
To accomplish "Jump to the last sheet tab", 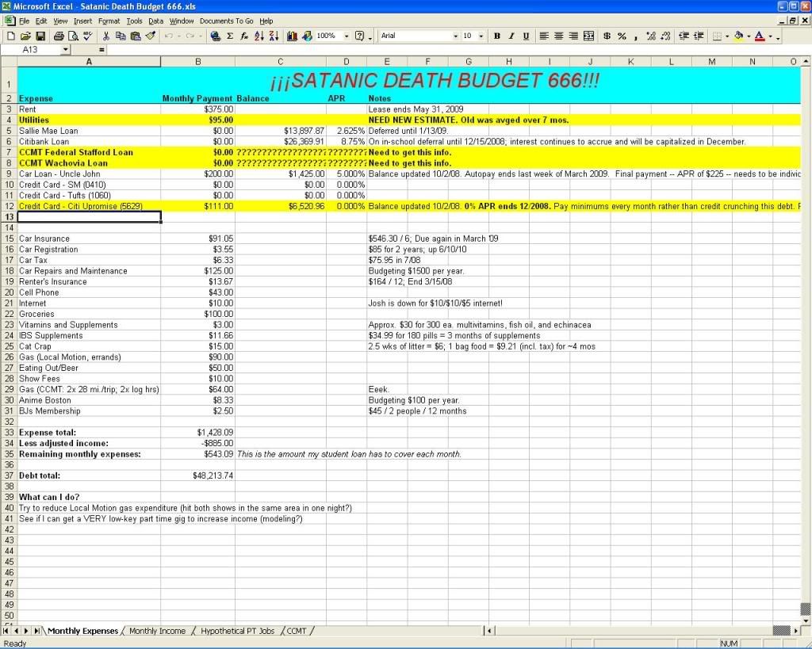I will [36, 631].
